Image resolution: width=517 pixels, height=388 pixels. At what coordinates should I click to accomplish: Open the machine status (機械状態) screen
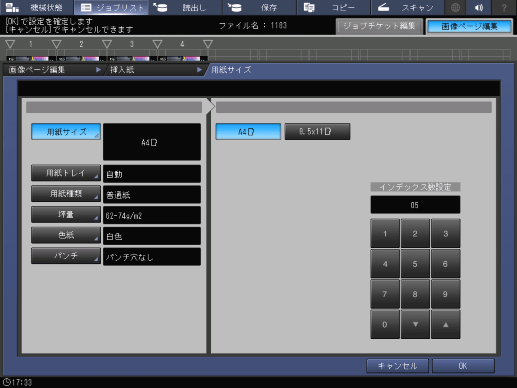(x=36, y=7)
